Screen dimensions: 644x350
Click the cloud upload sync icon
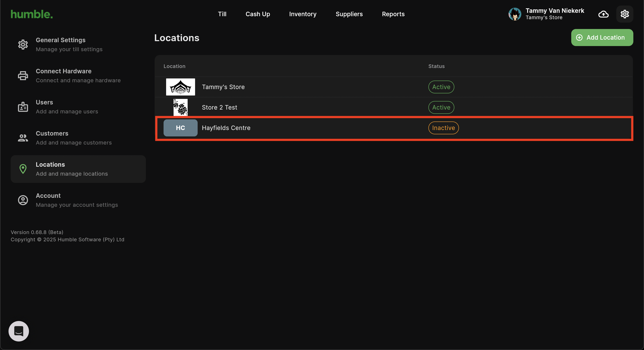[603, 14]
